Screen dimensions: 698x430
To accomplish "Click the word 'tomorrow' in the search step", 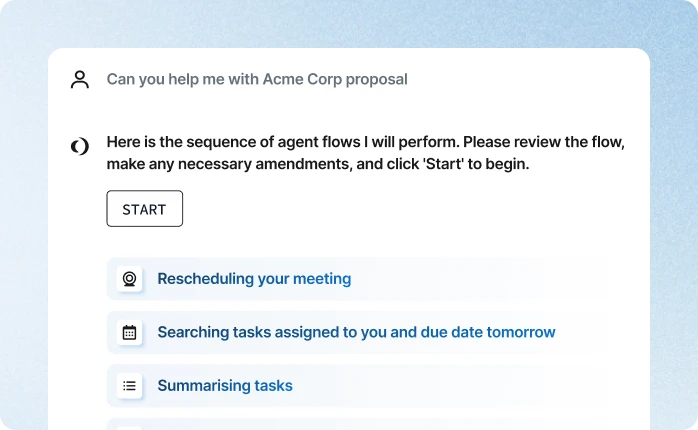I will click(521, 332).
